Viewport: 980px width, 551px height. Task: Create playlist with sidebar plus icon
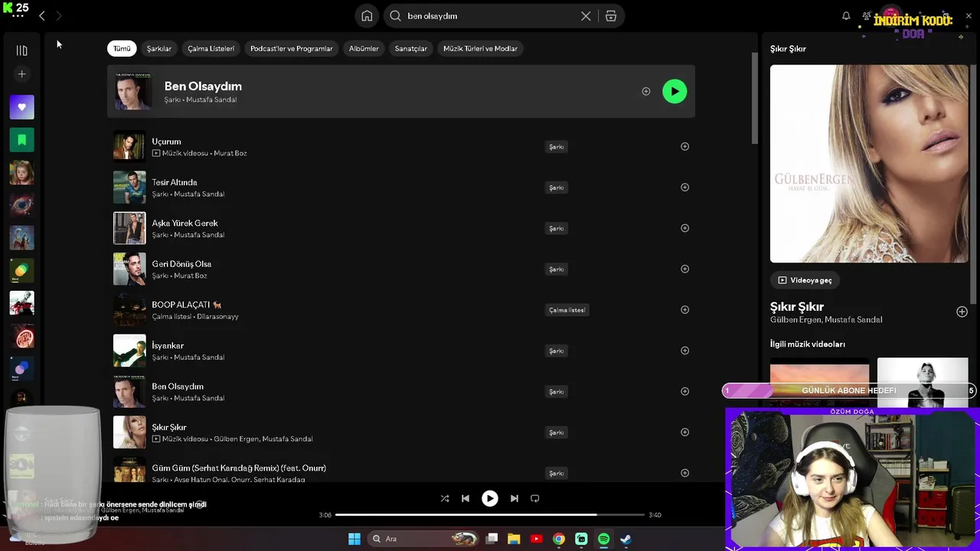point(21,74)
